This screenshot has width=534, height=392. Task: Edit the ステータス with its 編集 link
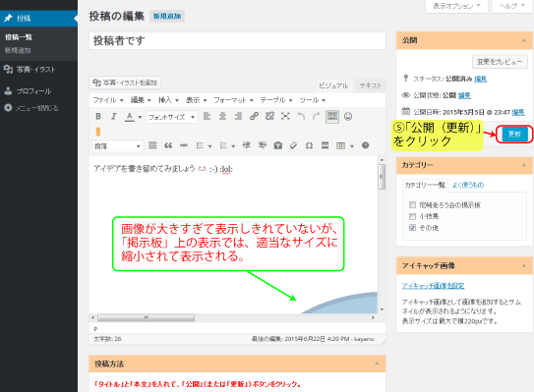point(480,79)
